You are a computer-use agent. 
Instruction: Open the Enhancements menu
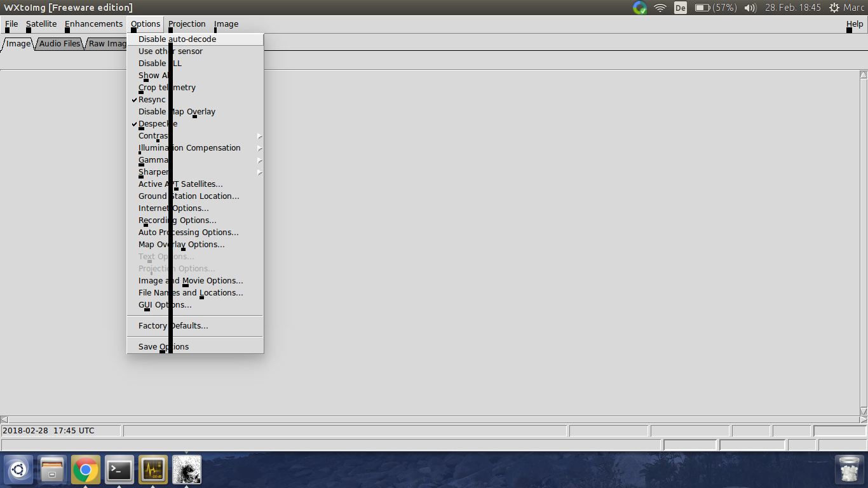[94, 24]
